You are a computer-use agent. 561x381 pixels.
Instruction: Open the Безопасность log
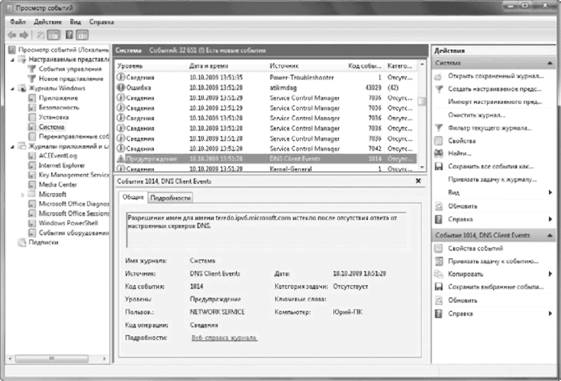point(59,107)
